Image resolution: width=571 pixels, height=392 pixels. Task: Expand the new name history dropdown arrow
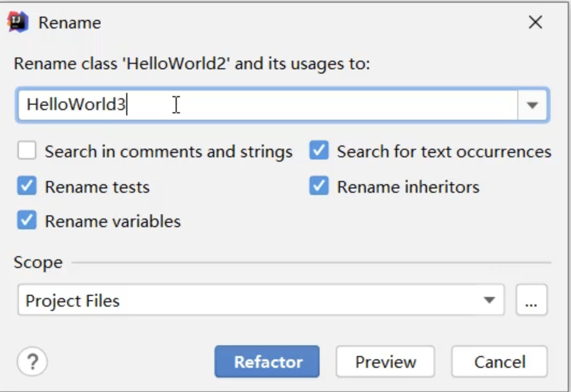(x=532, y=105)
